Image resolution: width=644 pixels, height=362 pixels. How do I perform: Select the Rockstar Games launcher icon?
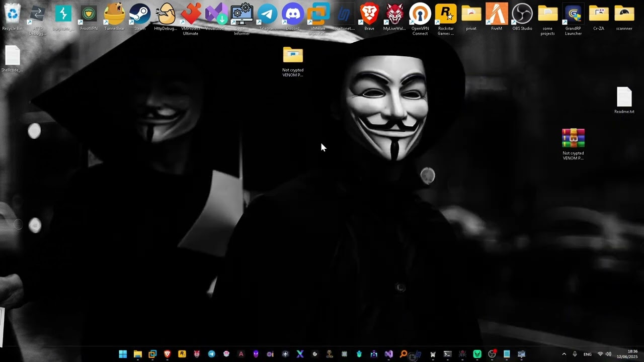point(446,20)
